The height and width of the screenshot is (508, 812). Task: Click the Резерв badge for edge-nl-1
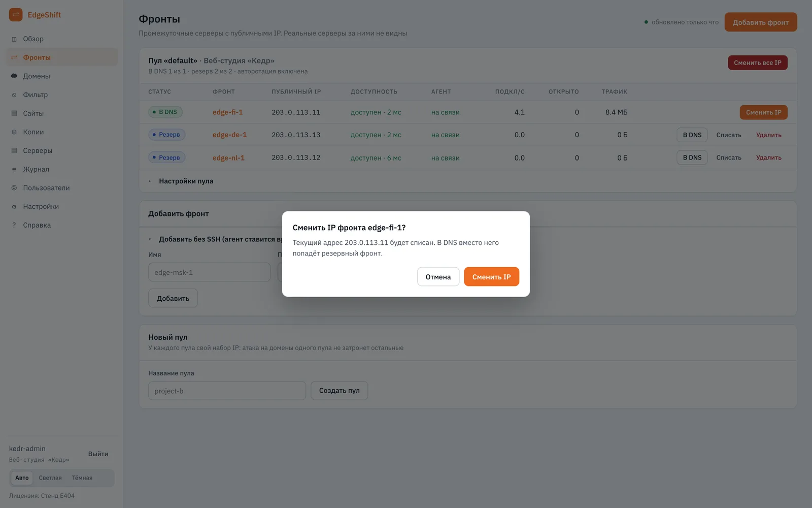coord(166,157)
